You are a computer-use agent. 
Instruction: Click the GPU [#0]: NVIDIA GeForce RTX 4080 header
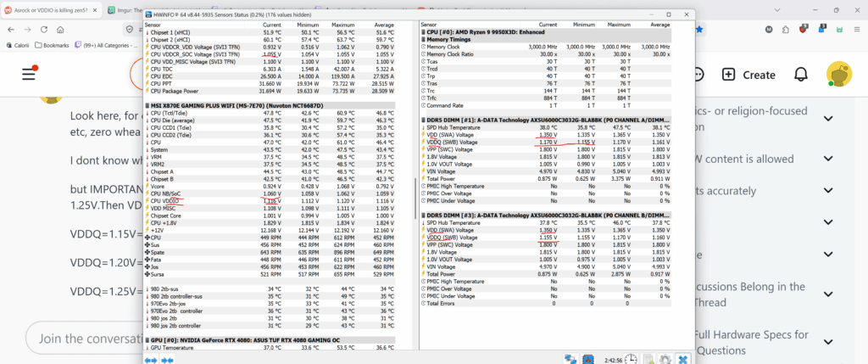pyautogui.click(x=270, y=340)
